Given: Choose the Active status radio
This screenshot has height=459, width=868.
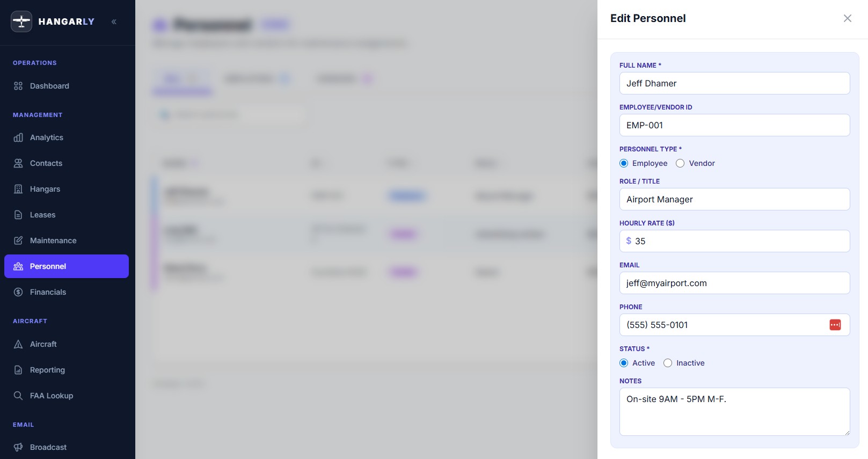Looking at the screenshot, I should coord(624,363).
